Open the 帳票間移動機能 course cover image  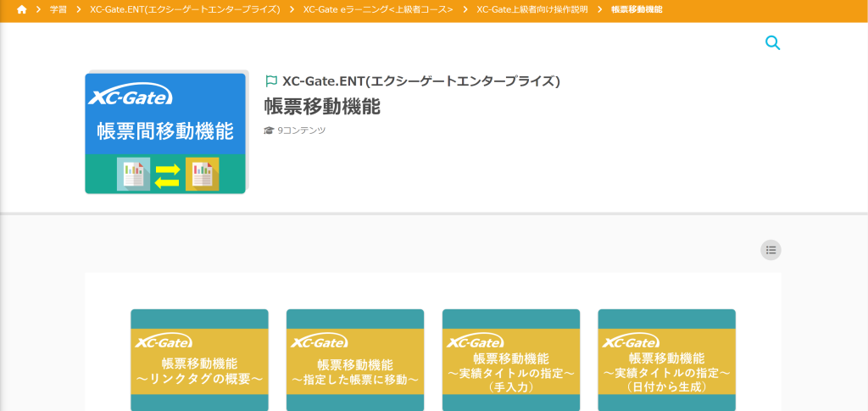165,133
